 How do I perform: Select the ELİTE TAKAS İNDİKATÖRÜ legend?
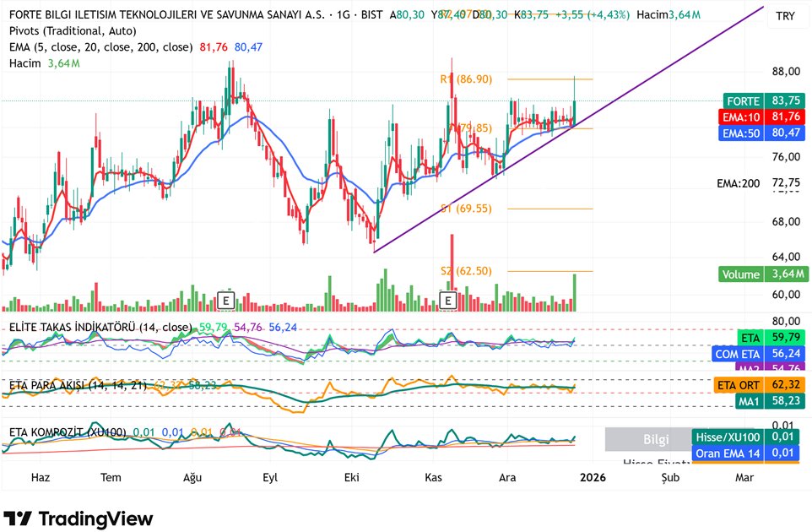[x=100, y=328]
